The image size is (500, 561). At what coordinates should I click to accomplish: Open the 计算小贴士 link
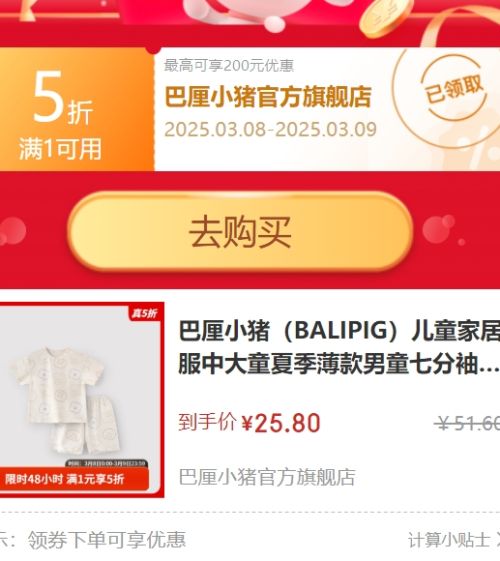click(x=448, y=540)
